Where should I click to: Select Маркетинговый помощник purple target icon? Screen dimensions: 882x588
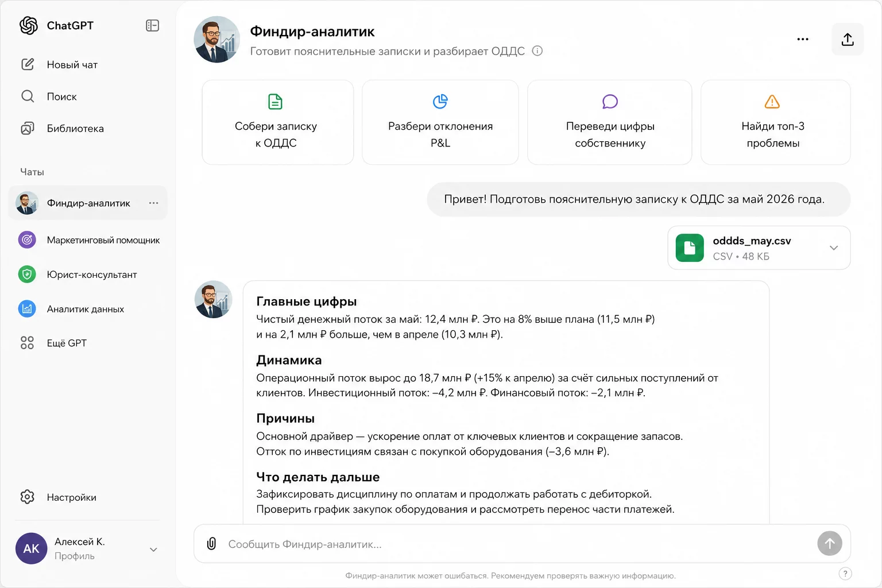click(27, 239)
